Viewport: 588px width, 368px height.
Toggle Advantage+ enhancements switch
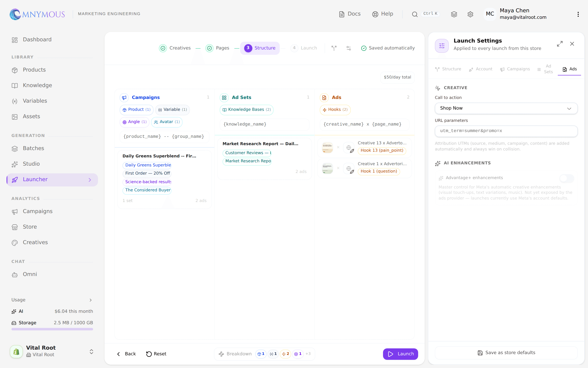(567, 178)
